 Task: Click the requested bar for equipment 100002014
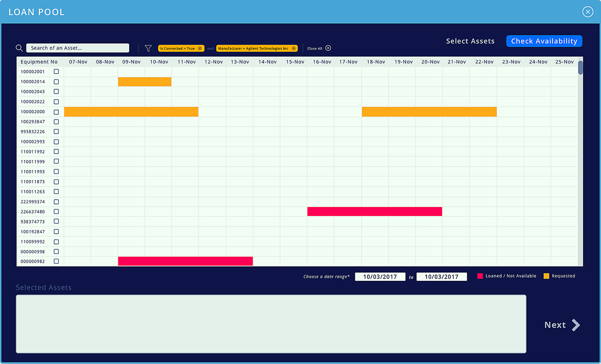pyautogui.click(x=145, y=82)
